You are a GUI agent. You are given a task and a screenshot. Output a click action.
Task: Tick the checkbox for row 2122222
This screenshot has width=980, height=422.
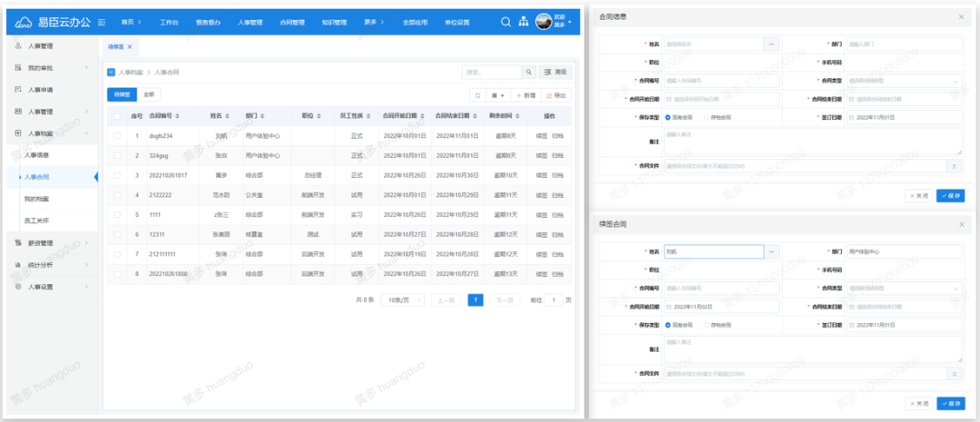click(117, 195)
